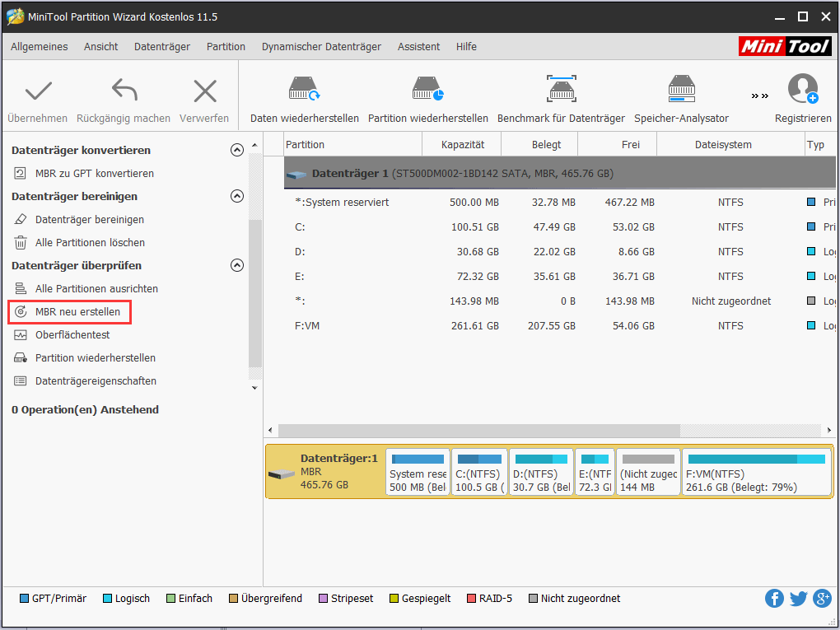The image size is (840, 630).
Task: Run Oberflächentest from sidebar
Action: pos(72,334)
